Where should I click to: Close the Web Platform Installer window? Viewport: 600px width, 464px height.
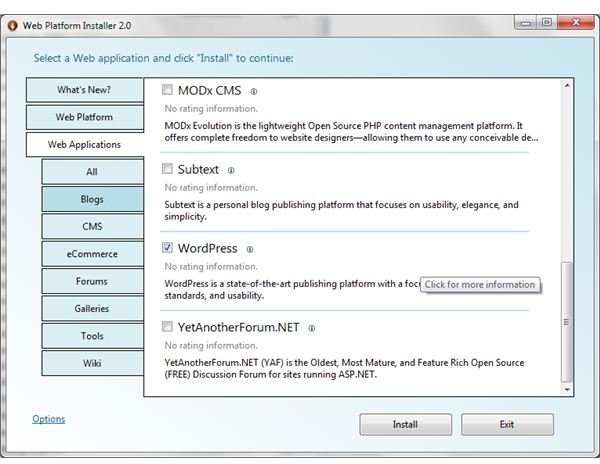[576, 23]
